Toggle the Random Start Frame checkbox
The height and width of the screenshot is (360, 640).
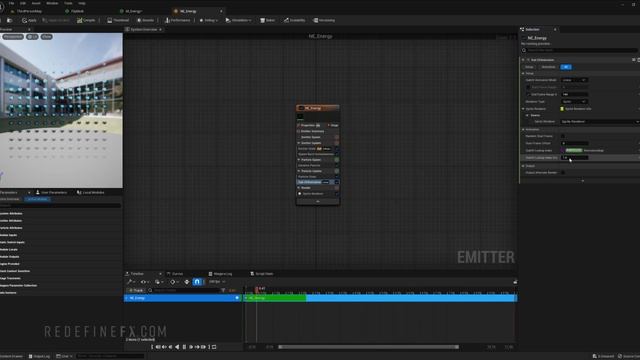tap(563, 136)
